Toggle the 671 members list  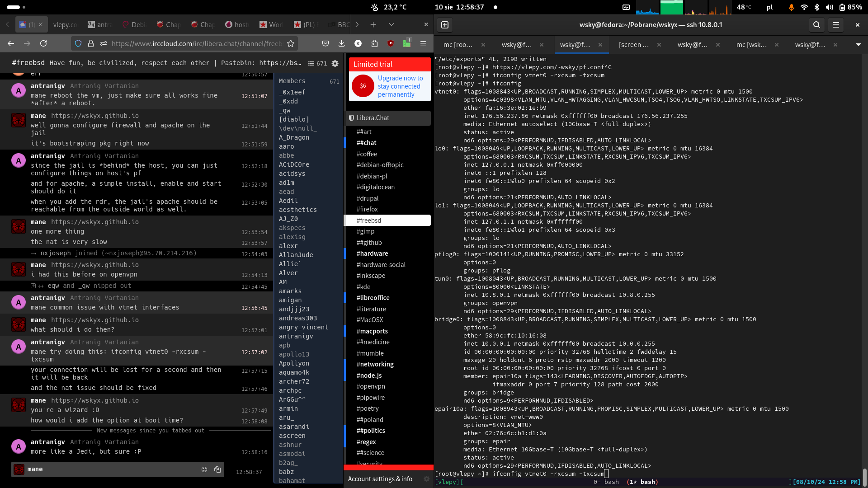(x=317, y=64)
